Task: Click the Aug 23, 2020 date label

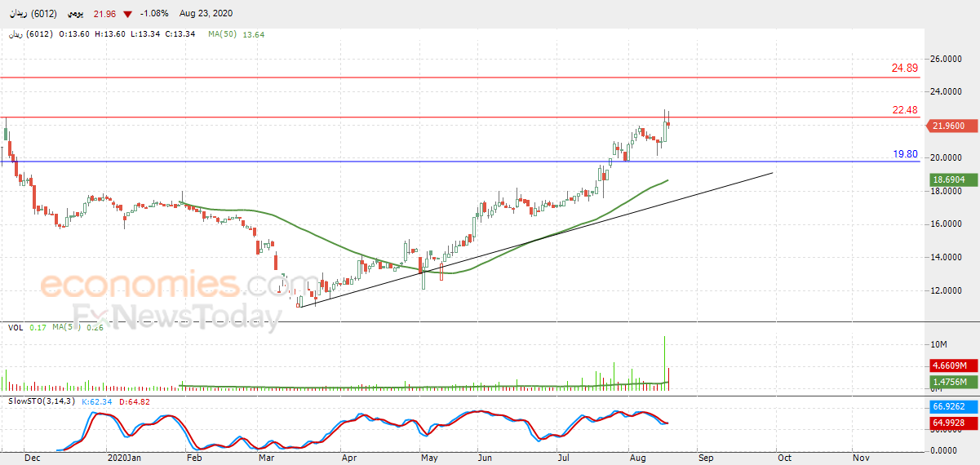Action: pyautogui.click(x=205, y=15)
